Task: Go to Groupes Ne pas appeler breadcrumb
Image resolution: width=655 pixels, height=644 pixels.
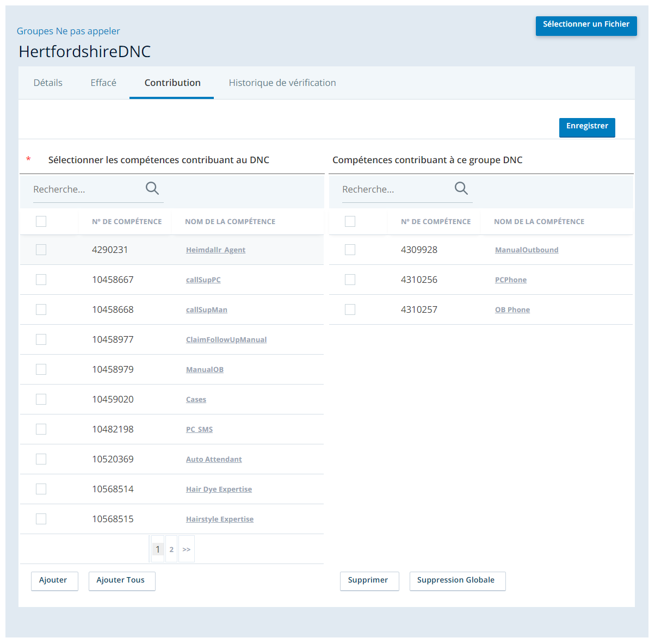Action: pos(68,31)
